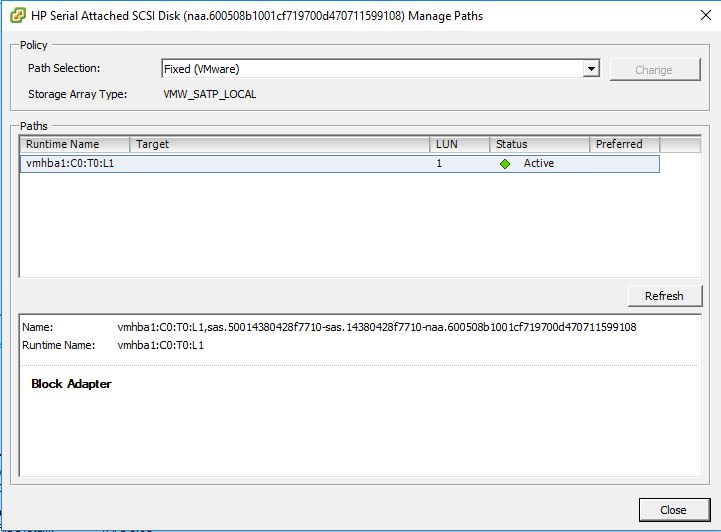Click the Block Adapter heading
Image resolution: width=721 pixels, height=532 pixels.
point(71,384)
